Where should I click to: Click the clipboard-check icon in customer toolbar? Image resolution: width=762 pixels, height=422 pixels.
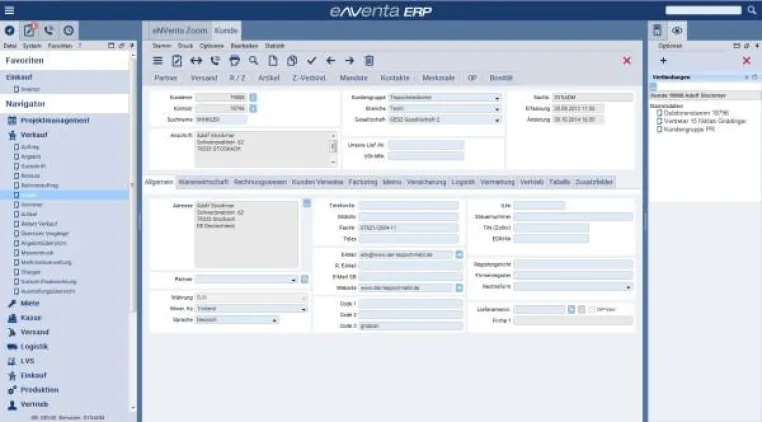point(177,61)
